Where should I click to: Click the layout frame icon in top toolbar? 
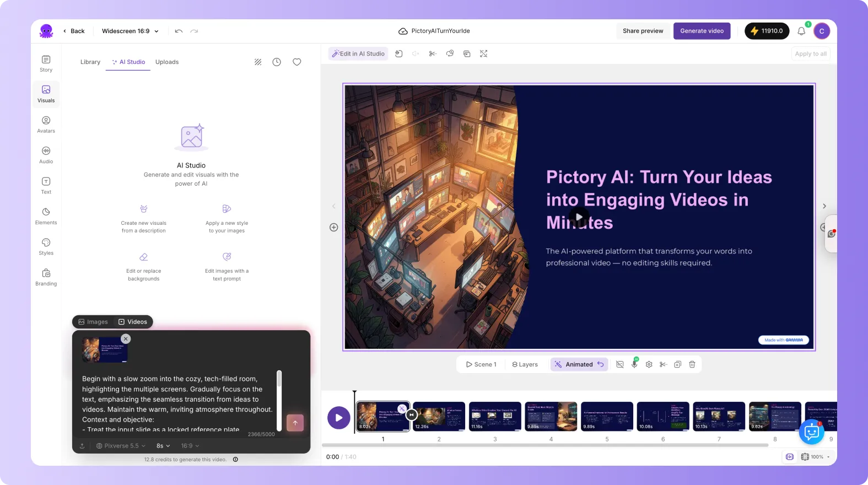467,53
